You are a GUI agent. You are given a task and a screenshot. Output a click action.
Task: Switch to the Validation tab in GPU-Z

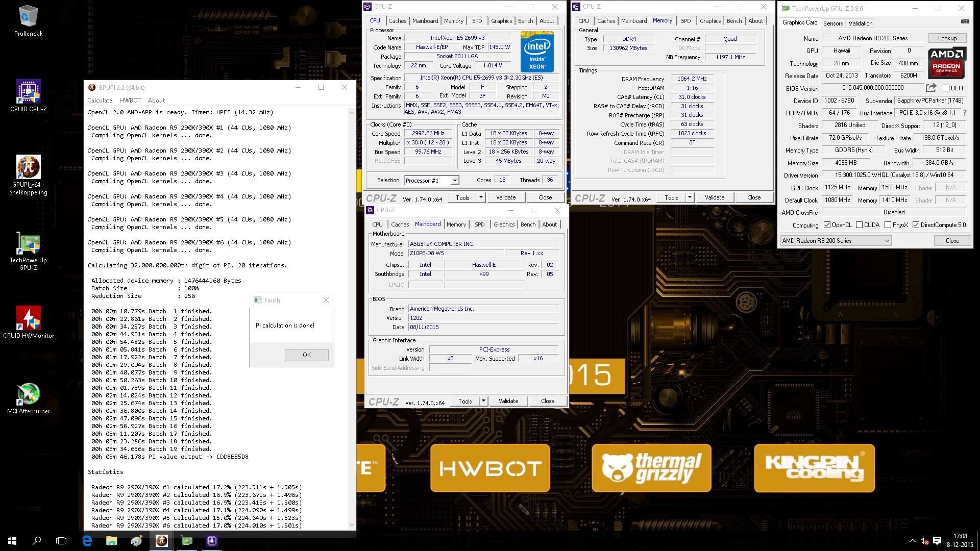(861, 23)
